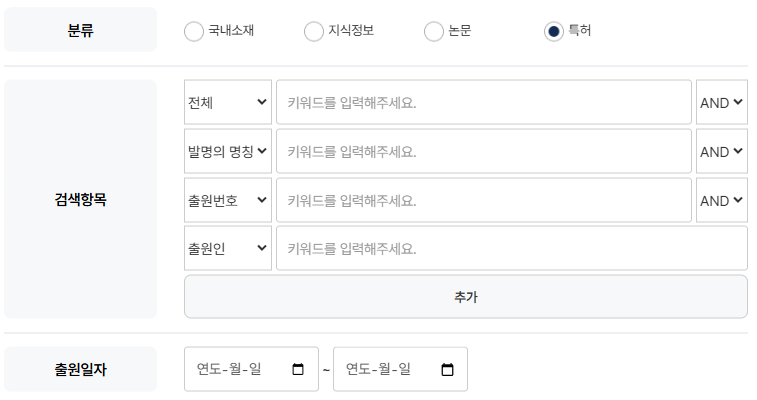Open the AND operator dropdown beside 발명의 명칭
Viewport: 757px width, 400px height.
(x=722, y=151)
